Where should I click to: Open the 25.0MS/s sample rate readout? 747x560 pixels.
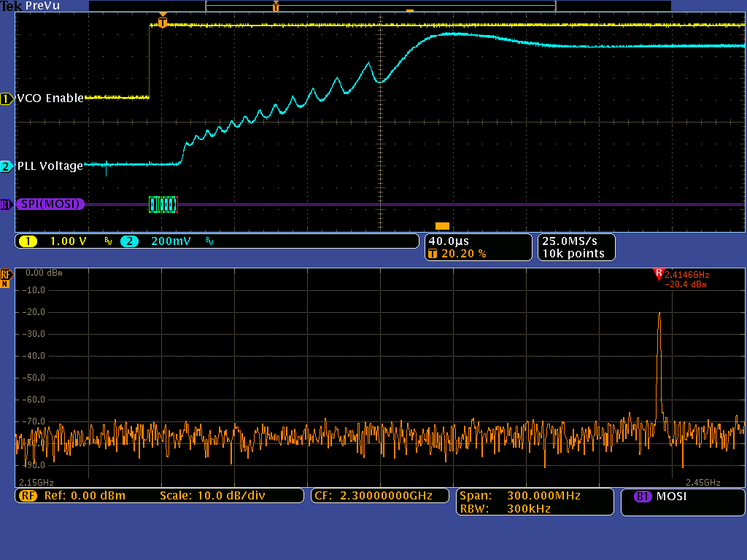click(576, 241)
